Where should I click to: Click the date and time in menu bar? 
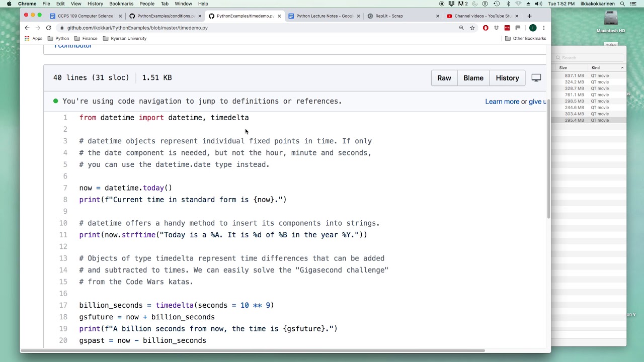pyautogui.click(x=561, y=4)
